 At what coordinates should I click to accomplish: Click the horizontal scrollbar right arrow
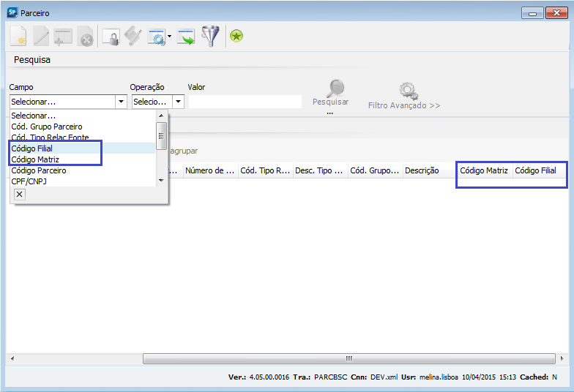pos(562,358)
